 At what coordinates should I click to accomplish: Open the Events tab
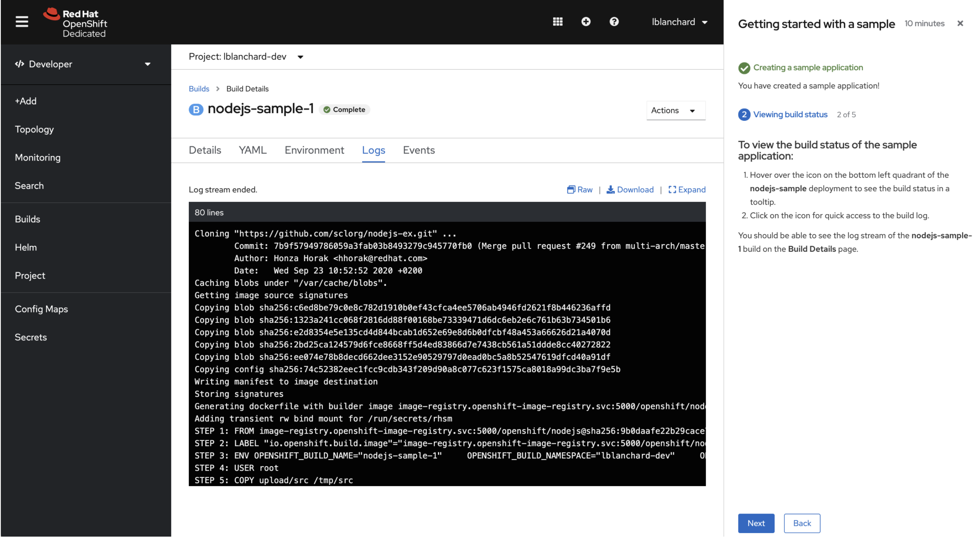418,150
